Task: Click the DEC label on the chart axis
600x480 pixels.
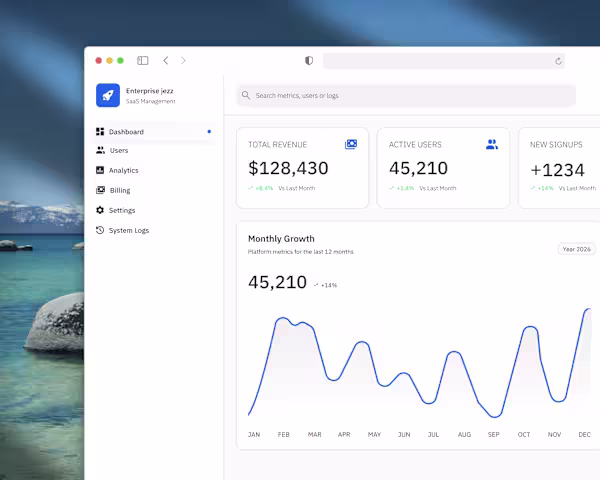Action: (584, 434)
